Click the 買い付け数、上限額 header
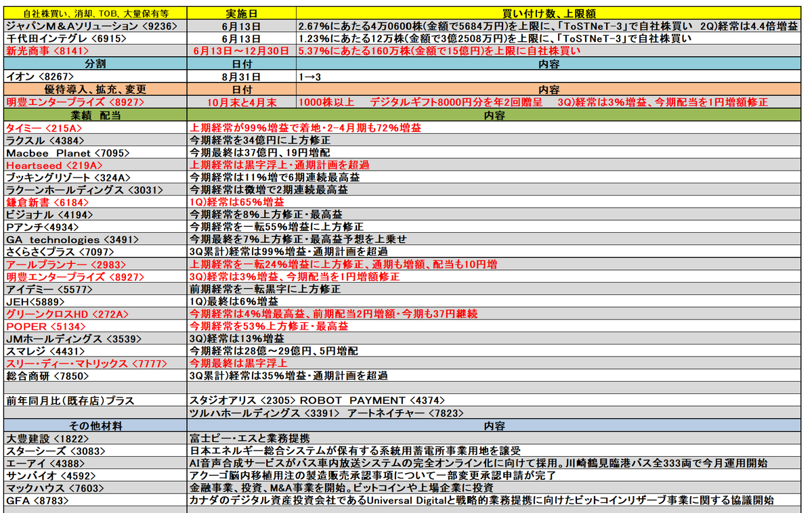Image resolution: width=812 pixels, height=513 pixels. 549,14
